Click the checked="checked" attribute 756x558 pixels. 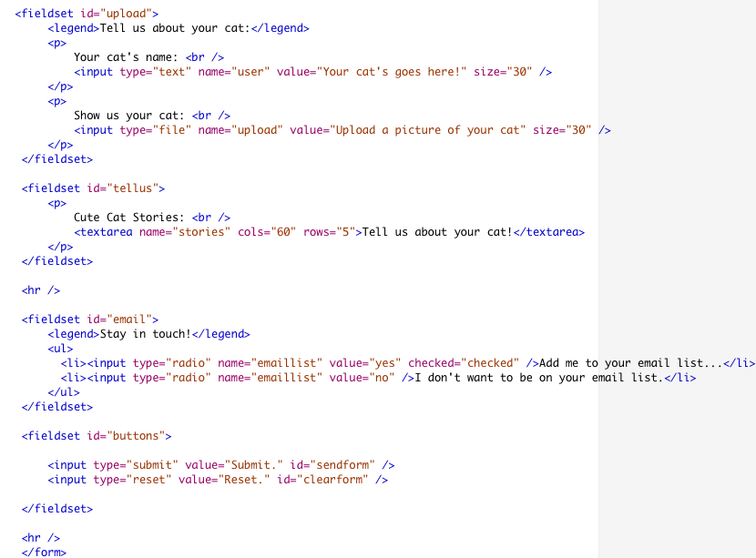coord(464,363)
